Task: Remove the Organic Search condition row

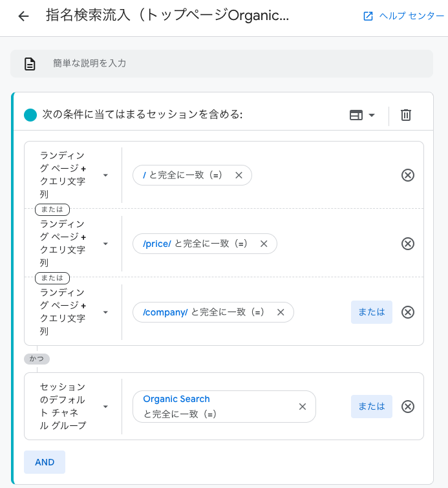Action: tap(408, 407)
